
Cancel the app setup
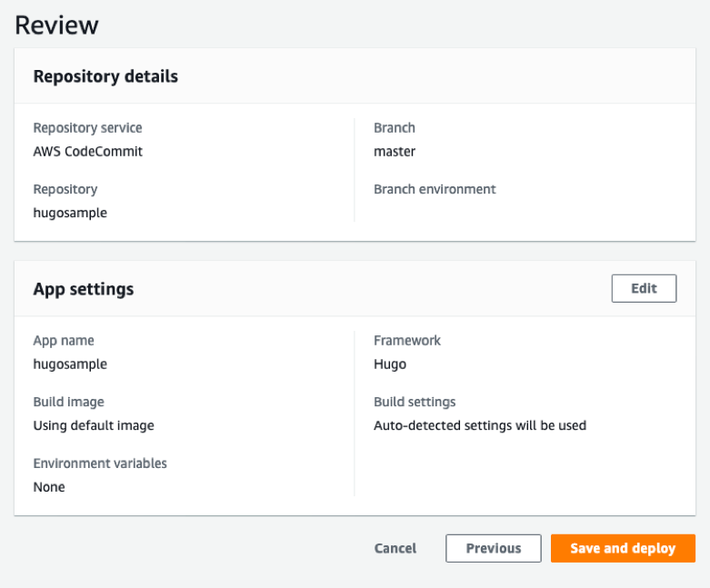395,548
